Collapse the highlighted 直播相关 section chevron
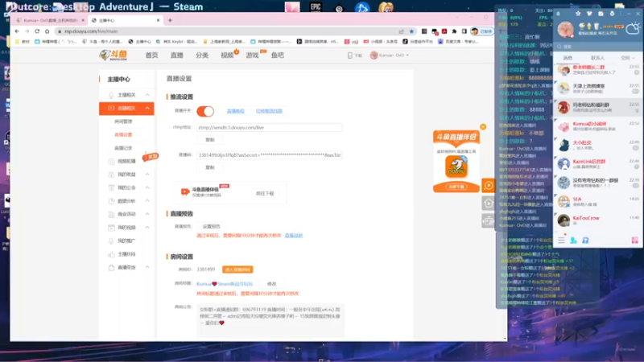This screenshot has height=362, width=644. (x=147, y=109)
